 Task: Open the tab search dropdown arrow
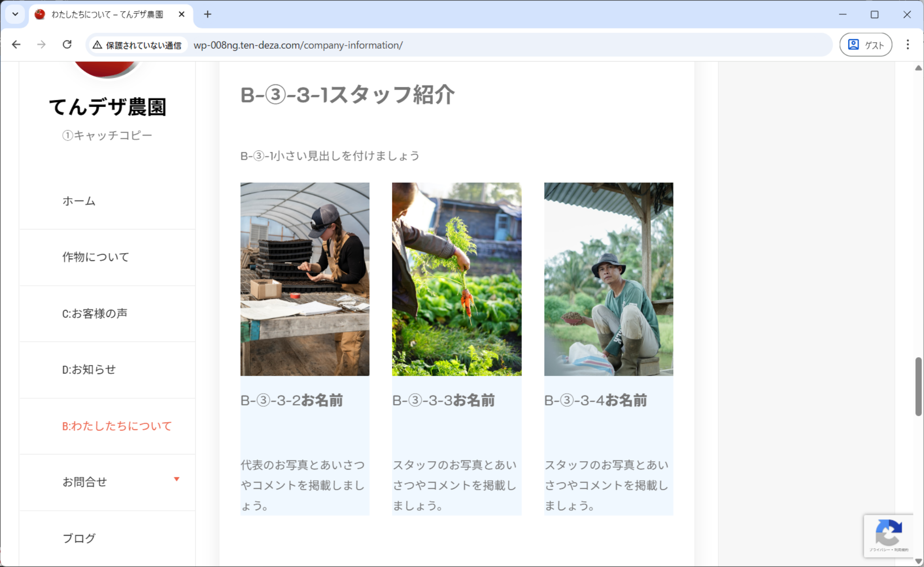click(15, 14)
